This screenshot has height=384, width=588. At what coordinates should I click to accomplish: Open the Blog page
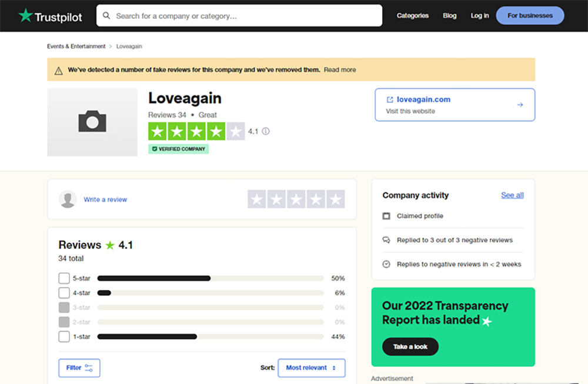(450, 16)
